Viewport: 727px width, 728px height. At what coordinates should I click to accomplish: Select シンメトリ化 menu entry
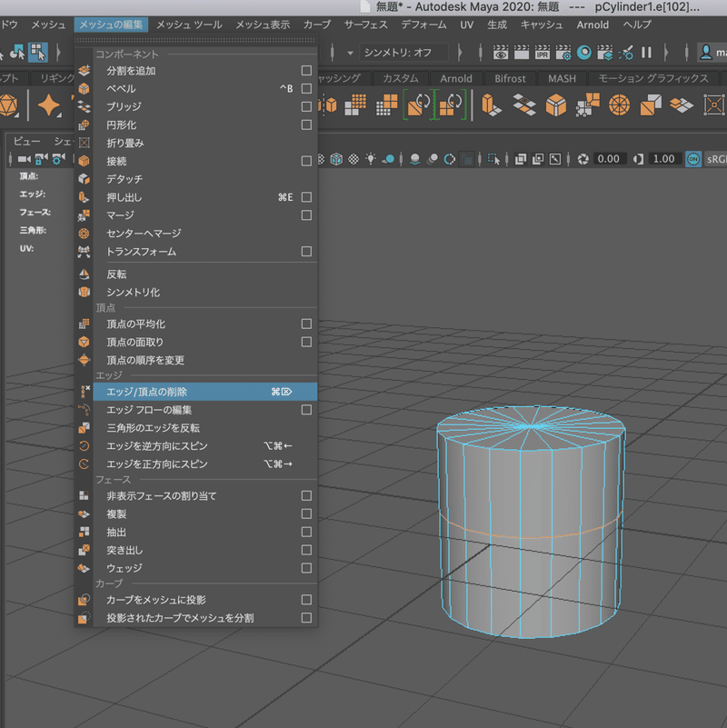[x=205, y=293]
